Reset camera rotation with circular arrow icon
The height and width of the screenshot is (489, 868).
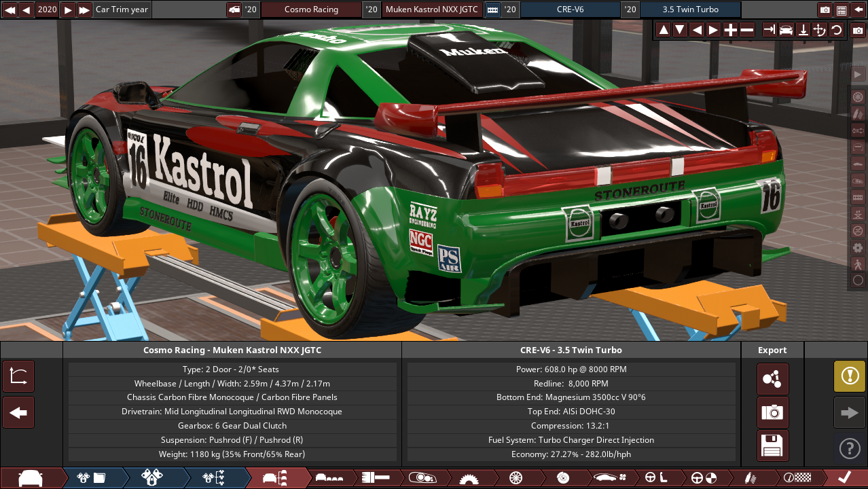pos(837,30)
